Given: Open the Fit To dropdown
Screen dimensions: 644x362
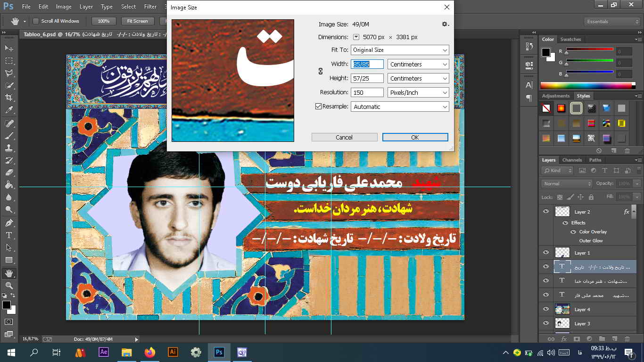Looking at the screenshot, I should 400,50.
